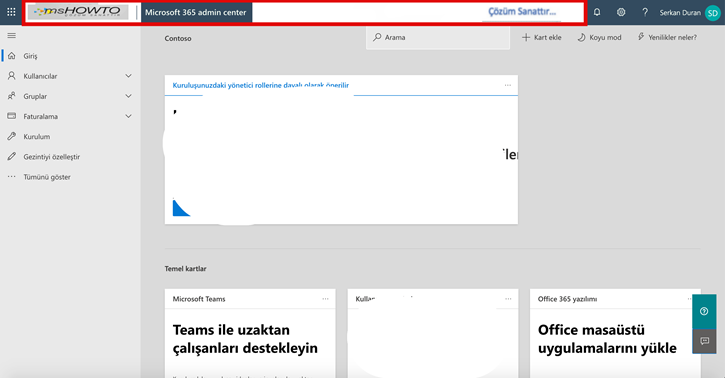This screenshot has height=378, width=725.
Task: Open user management card more options
Action: coord(508,299)
